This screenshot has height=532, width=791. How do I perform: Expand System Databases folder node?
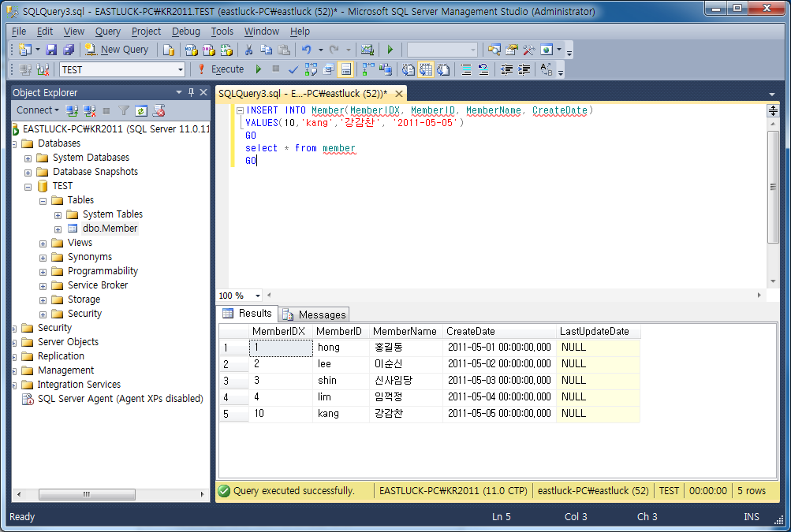point(28,158)
